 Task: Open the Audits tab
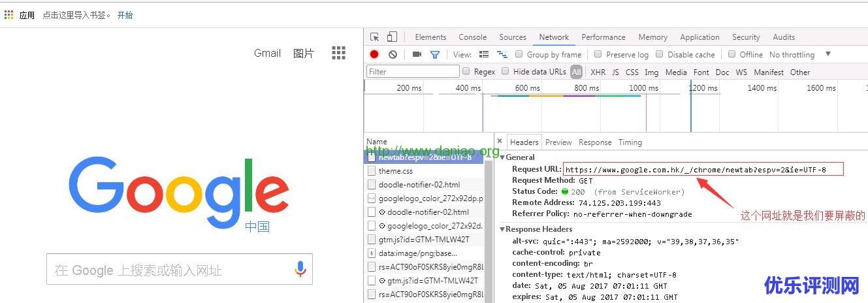[784, 37]
